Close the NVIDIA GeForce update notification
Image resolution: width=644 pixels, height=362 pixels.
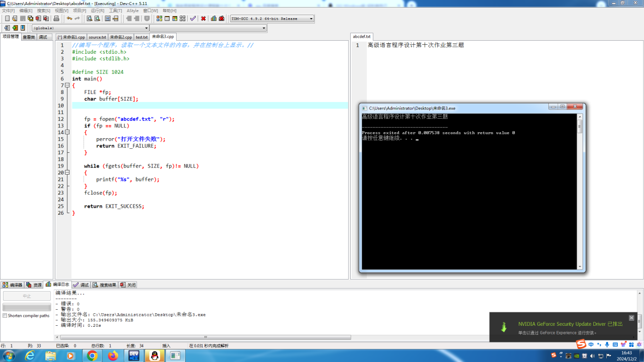coord(631,318)
